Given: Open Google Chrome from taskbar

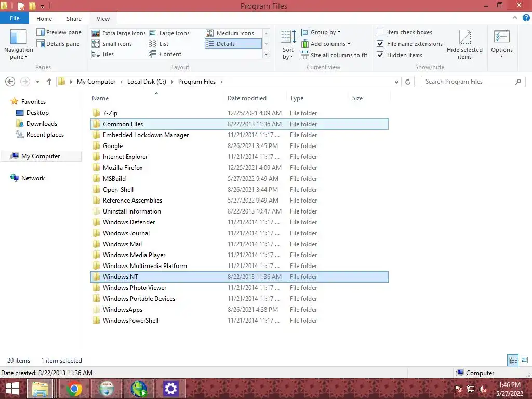Looking at the screenshot, I should (74, 389).
